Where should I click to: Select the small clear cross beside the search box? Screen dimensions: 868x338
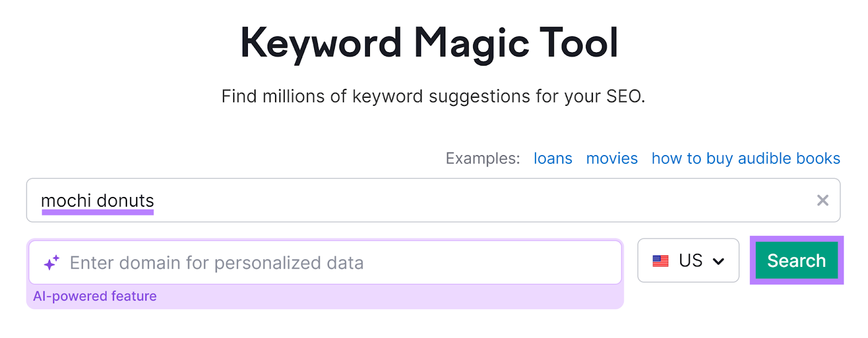click(x=823, y=200)
